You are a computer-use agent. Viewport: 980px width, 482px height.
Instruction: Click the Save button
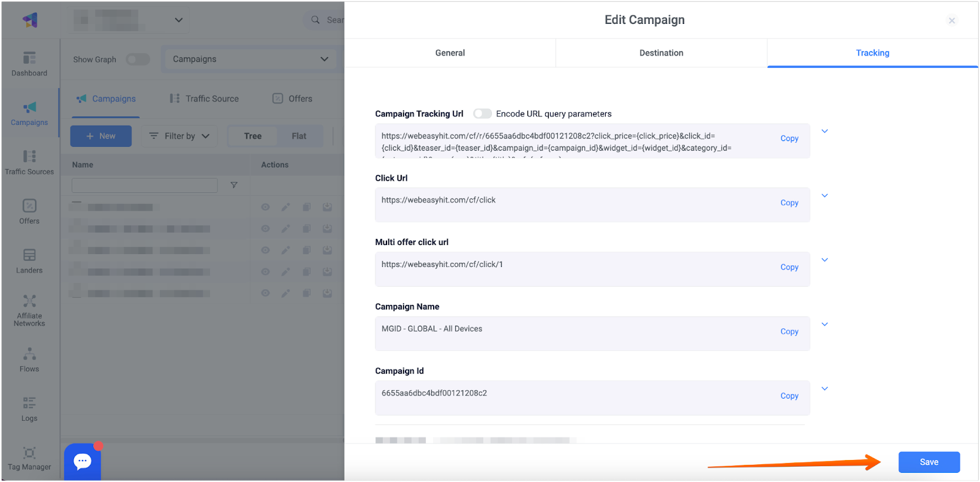pyautogui.click(x=929, y=462)
